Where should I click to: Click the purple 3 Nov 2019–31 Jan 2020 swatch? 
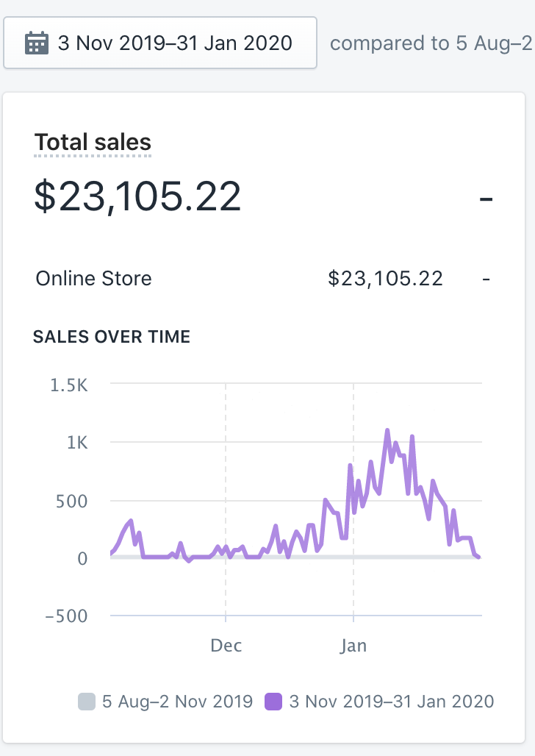tap(273, 702)
